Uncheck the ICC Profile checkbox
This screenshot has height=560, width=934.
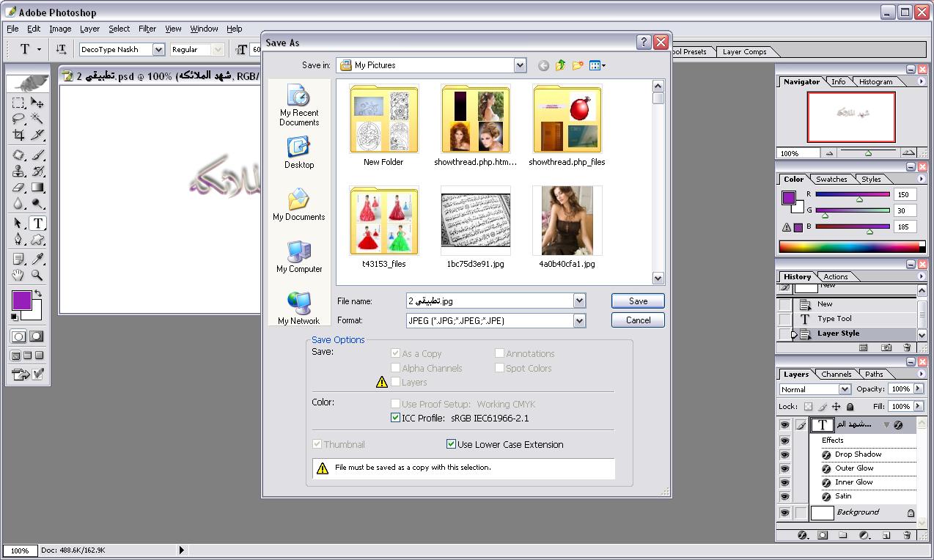[396, 419]
